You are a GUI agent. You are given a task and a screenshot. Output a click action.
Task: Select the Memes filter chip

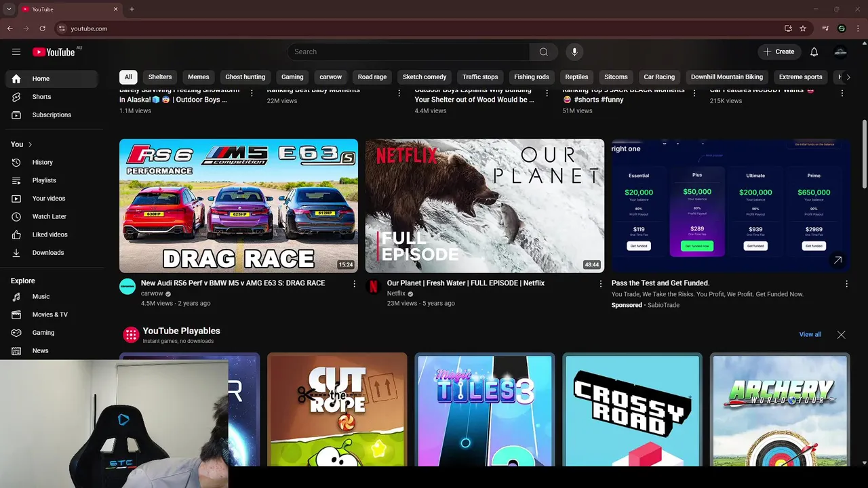(199, 77)
